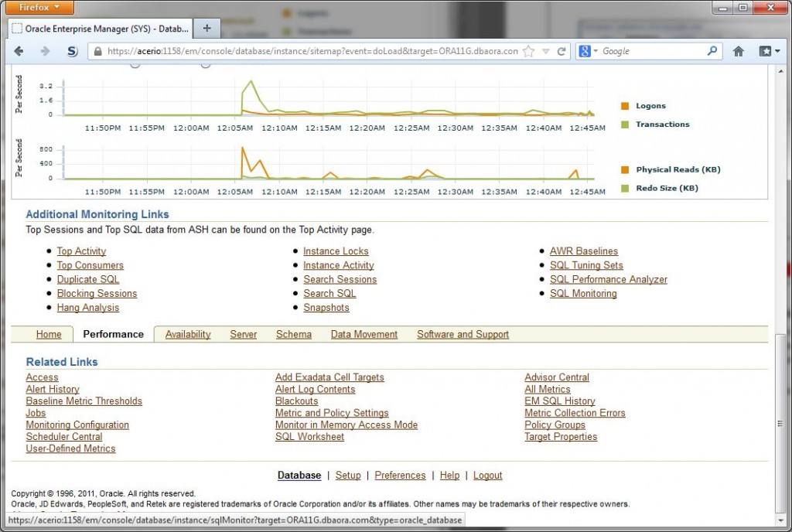Click the Redo Size (KB) legend swatch
The height and width of the screenshot is (532, 792).
[x=625, y=188]
